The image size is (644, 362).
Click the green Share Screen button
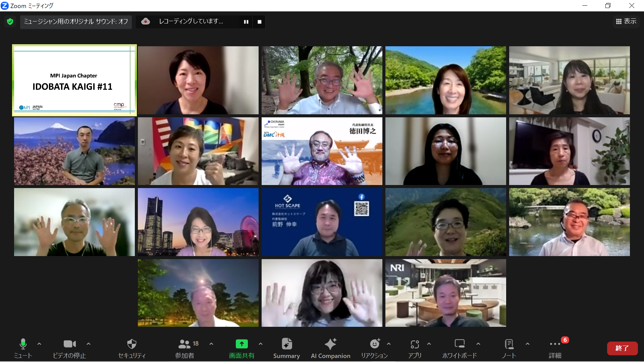[241, 344]
